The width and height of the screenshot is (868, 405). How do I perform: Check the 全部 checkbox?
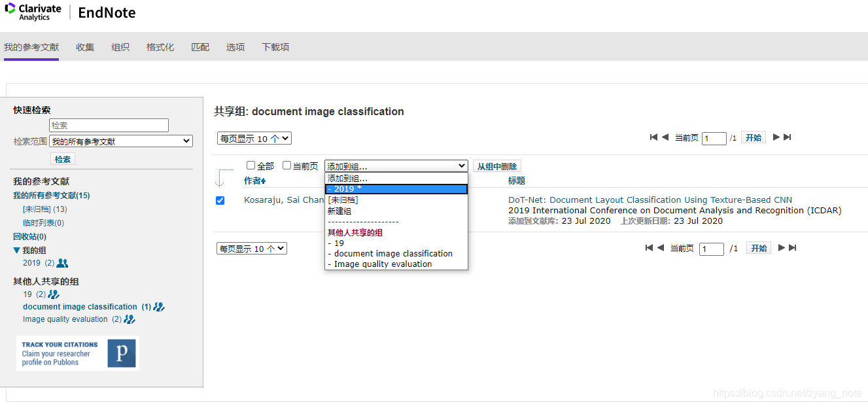point(251,165)
